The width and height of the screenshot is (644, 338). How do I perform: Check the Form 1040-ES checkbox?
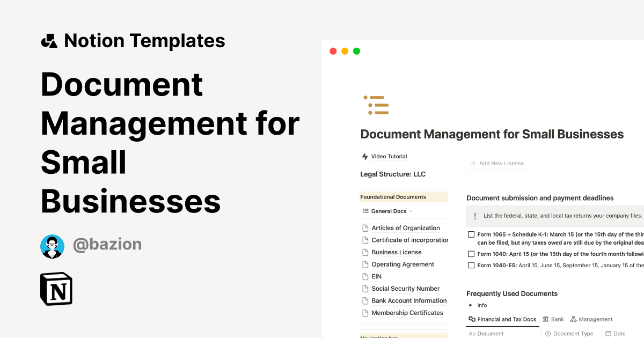[x=471, y=265]
